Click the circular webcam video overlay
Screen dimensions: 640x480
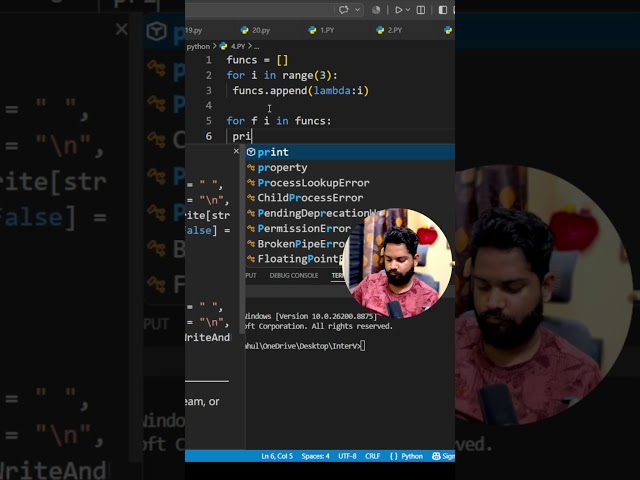tap(398, 263)
